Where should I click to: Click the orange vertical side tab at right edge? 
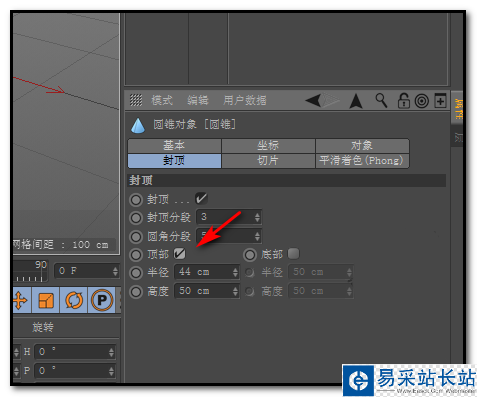click(457, 108)
